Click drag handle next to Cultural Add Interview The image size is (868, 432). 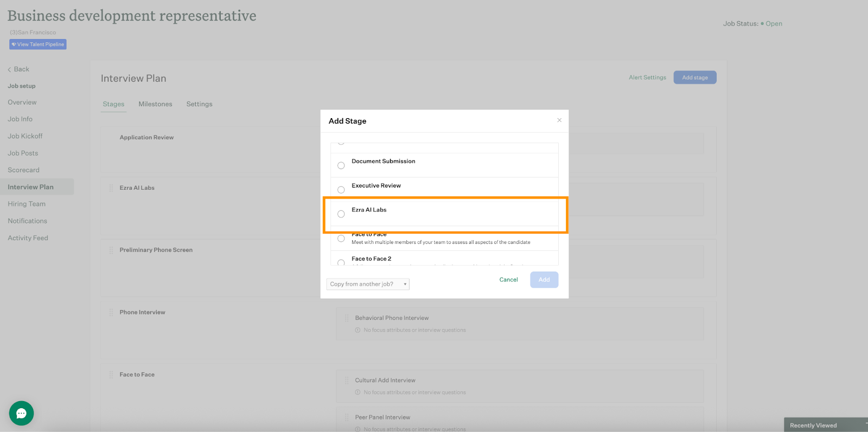[347, 381]
